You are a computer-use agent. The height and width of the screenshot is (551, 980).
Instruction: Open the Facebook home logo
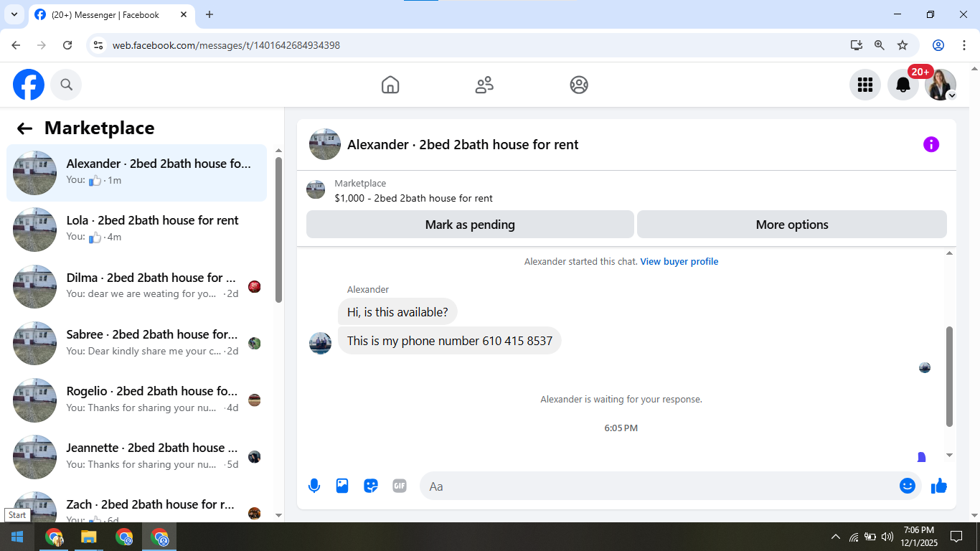[29, 85]
